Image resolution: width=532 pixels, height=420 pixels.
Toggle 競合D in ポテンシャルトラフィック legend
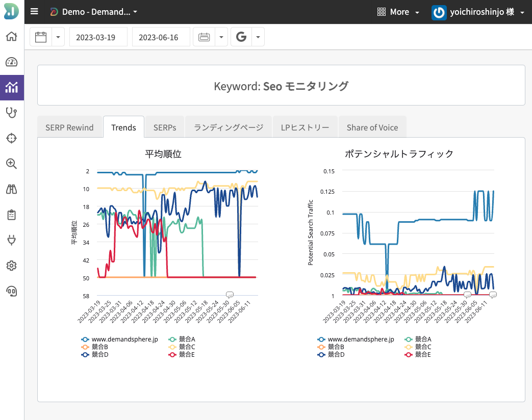[331, 355]
